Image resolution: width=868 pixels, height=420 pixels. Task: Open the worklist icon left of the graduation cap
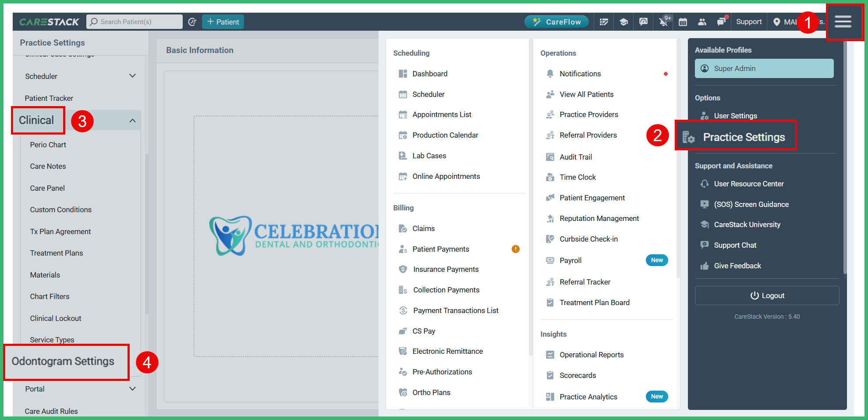click(604, 21)
